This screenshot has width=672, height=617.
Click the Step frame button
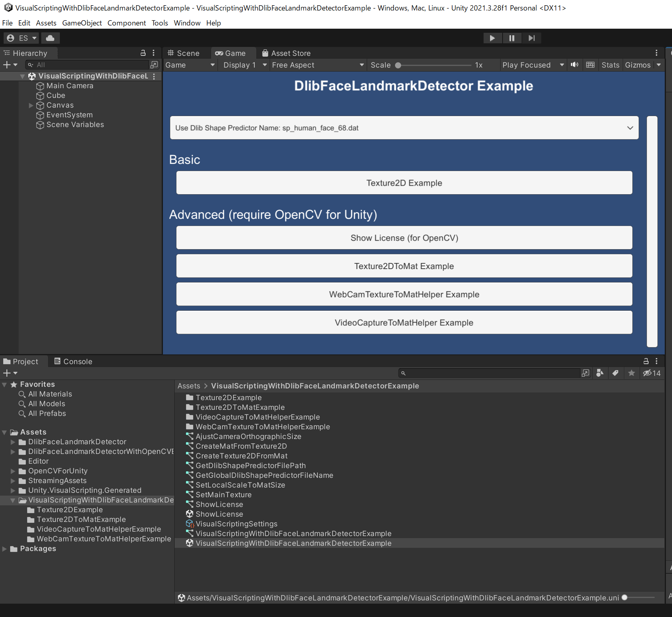[x=531, y=38]
